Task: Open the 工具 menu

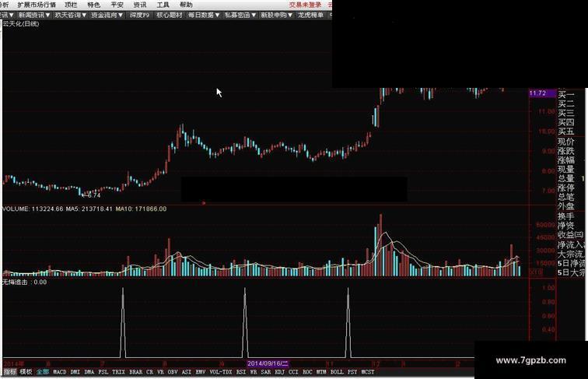Action: [163, 5]
